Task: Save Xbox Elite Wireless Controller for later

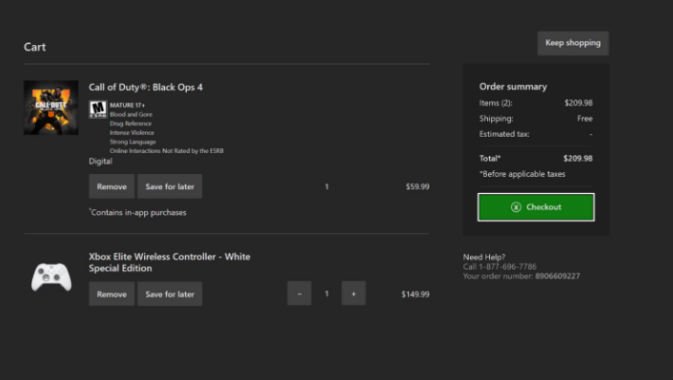Action: pyautogui.click(x=170, y=294)
